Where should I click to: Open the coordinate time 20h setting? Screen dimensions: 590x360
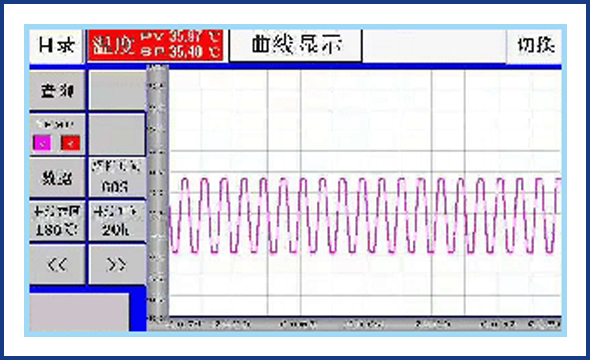pos(117,221)
